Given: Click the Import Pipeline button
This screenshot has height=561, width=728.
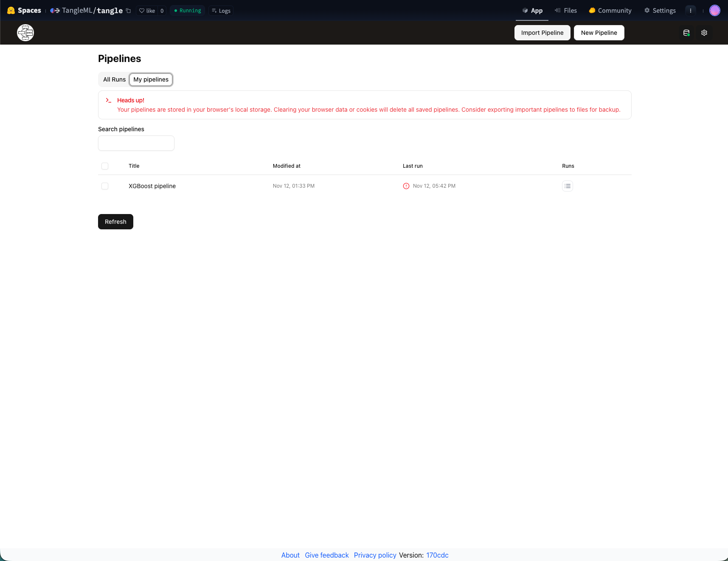Looking at the screenshot, I should tap(542, 33).
